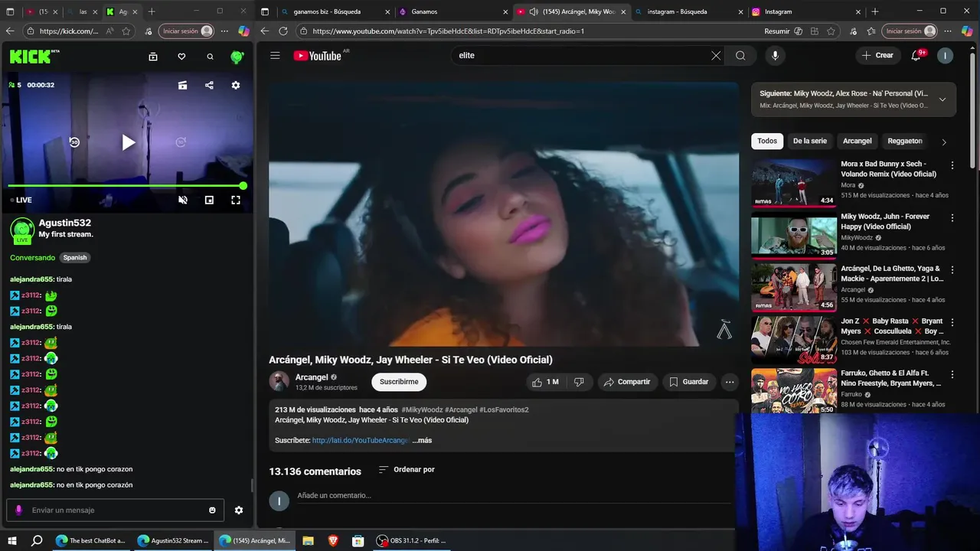The width and height of the screenshot is (980, 551).
Task: Select the Reggaeton filter chip
Action: [x=905, y=141]
